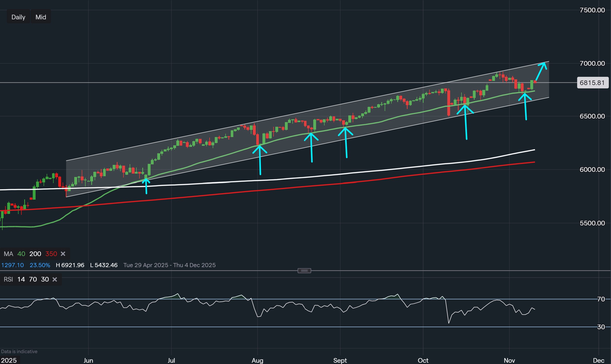Click the high value H 6921.96

70,265
